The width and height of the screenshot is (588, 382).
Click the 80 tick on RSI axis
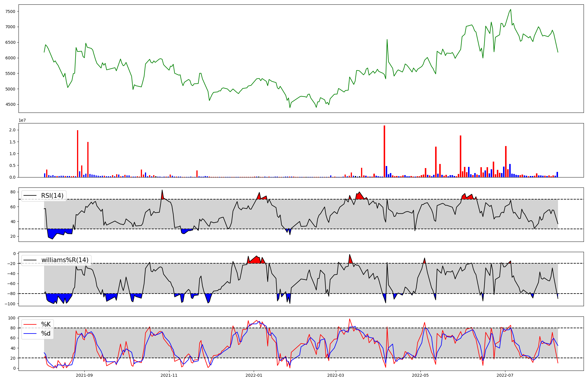click(13, 192)
